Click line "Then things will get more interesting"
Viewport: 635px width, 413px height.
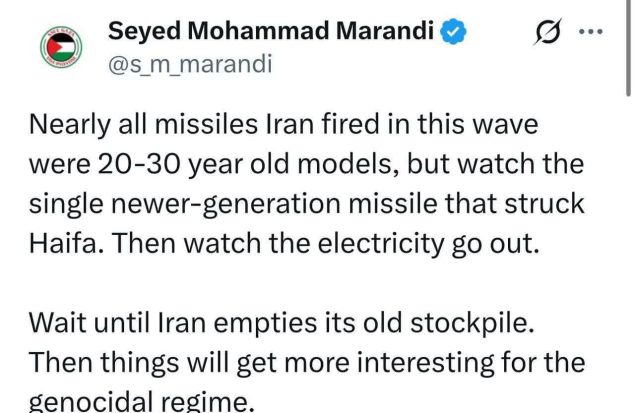click(307, 362)
